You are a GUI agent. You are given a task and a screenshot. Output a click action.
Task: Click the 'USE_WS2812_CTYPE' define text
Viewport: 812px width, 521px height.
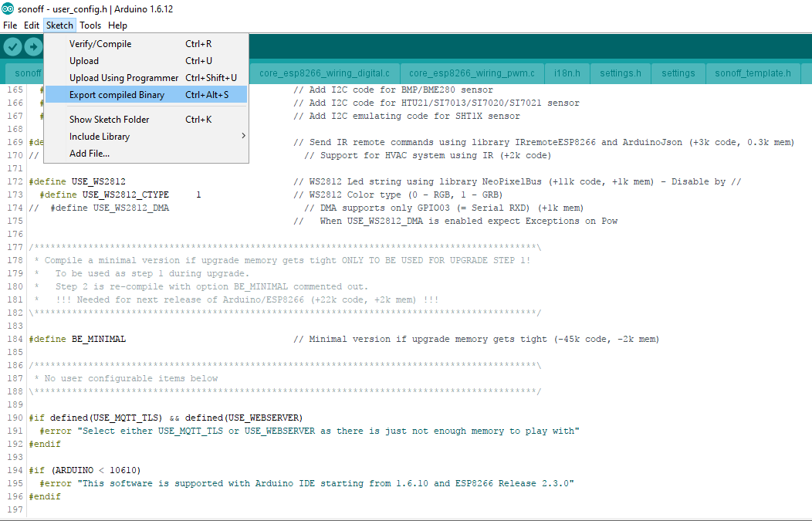[x=125, y=195]
